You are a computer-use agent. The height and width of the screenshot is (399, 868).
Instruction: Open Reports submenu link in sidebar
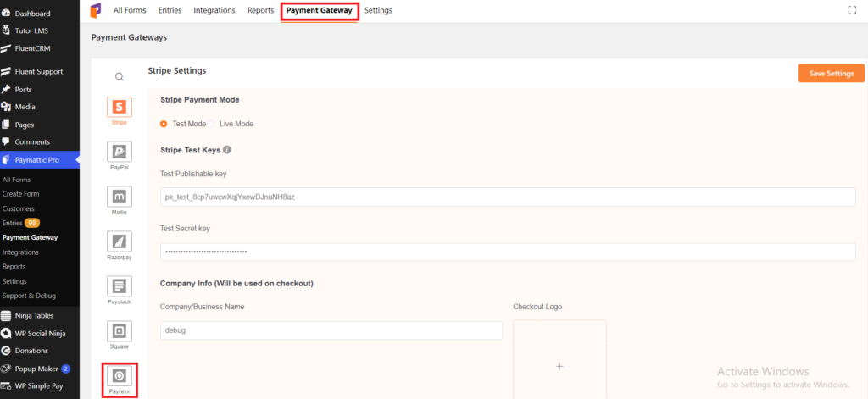click(14, 266)
